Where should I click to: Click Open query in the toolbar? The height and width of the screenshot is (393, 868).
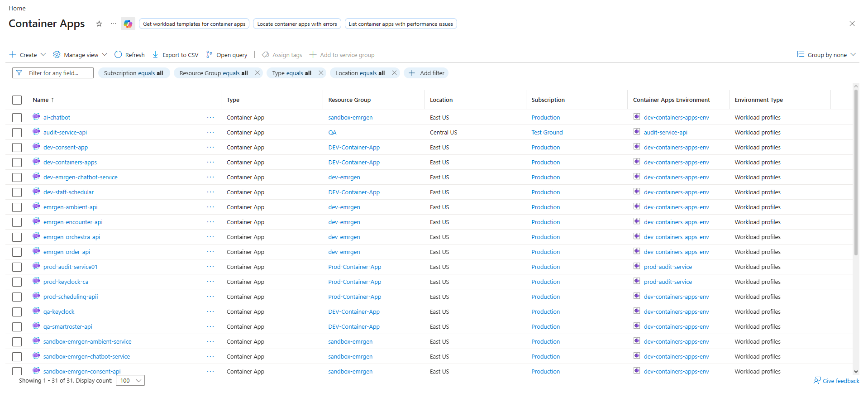coord(226,55)
